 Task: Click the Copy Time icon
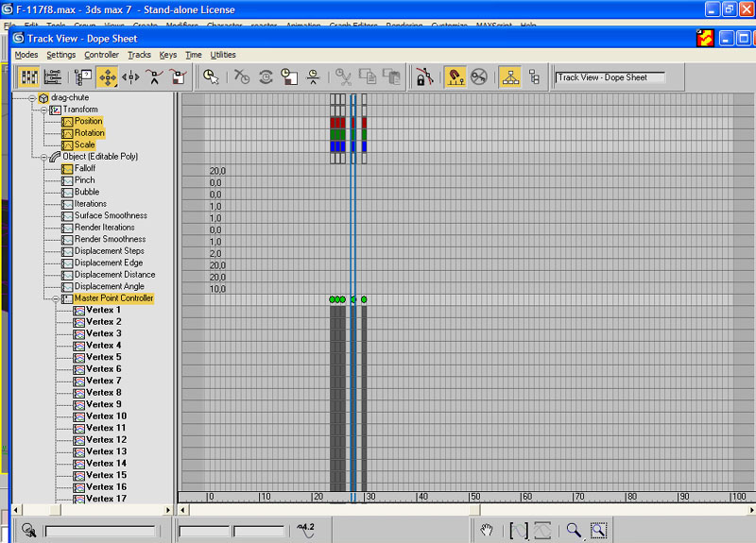[x=368, y=77]
